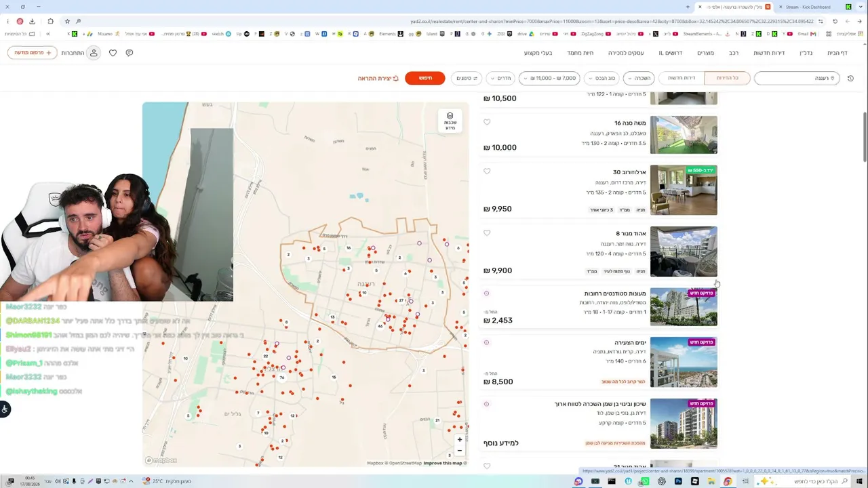Bookmark this page with the star icon
The height and width of the screenshot is (488, 868).
point(67,22)
